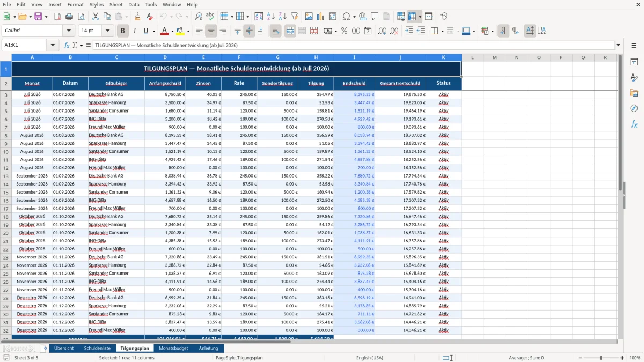The image size is (644, 362).
Task: Click the Format as Date icon
Action: point(368,31)
